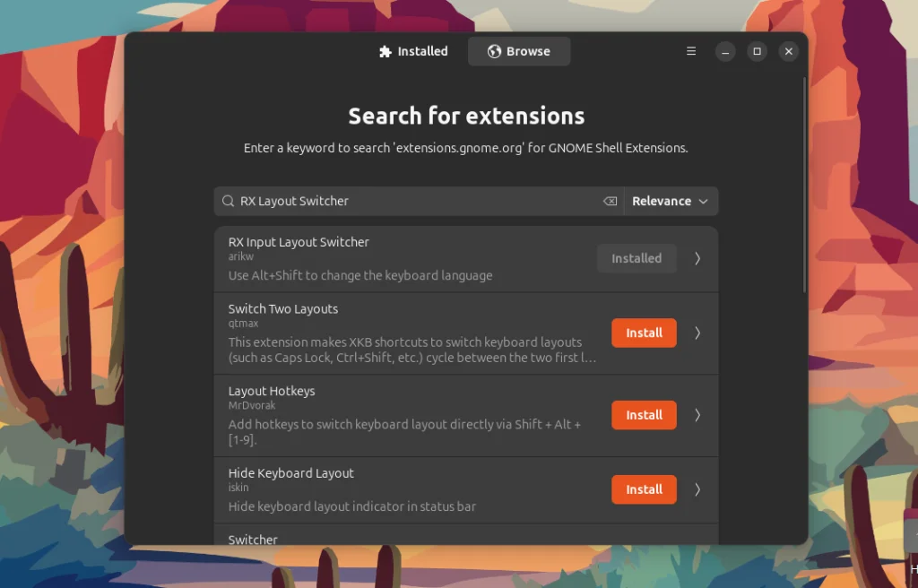Expand details for Layout Hotkeys

click(x=697, y=415)
